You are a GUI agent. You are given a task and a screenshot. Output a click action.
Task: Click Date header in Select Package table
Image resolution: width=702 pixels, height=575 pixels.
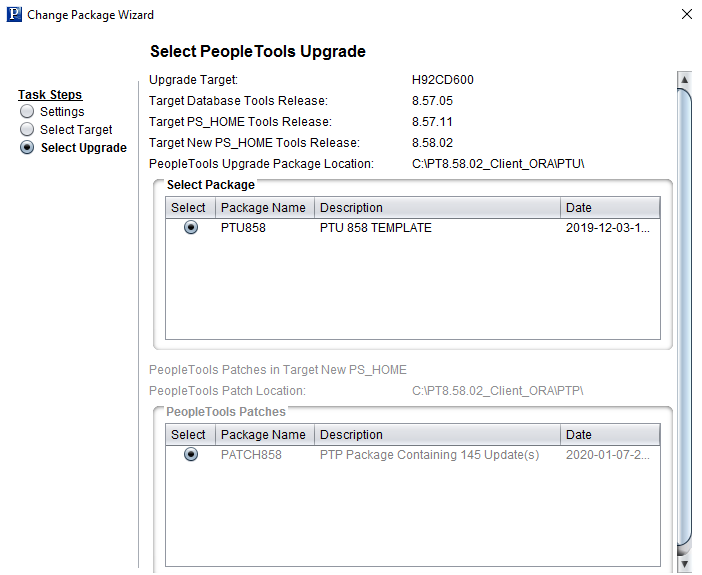point(610,208)
